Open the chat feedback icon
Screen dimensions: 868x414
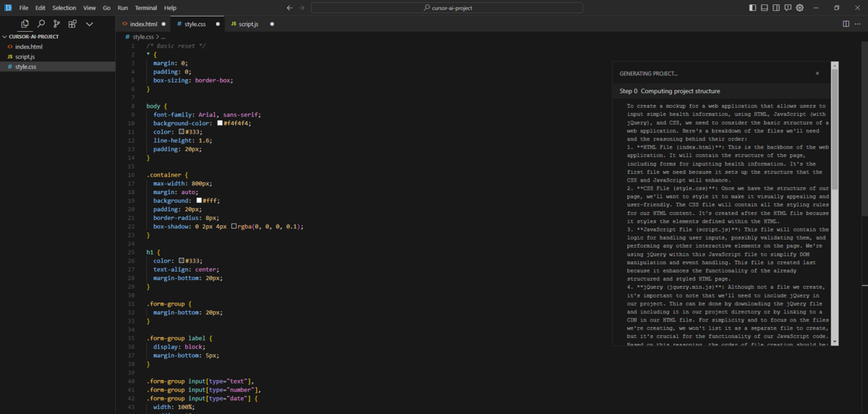coord(788,7)
